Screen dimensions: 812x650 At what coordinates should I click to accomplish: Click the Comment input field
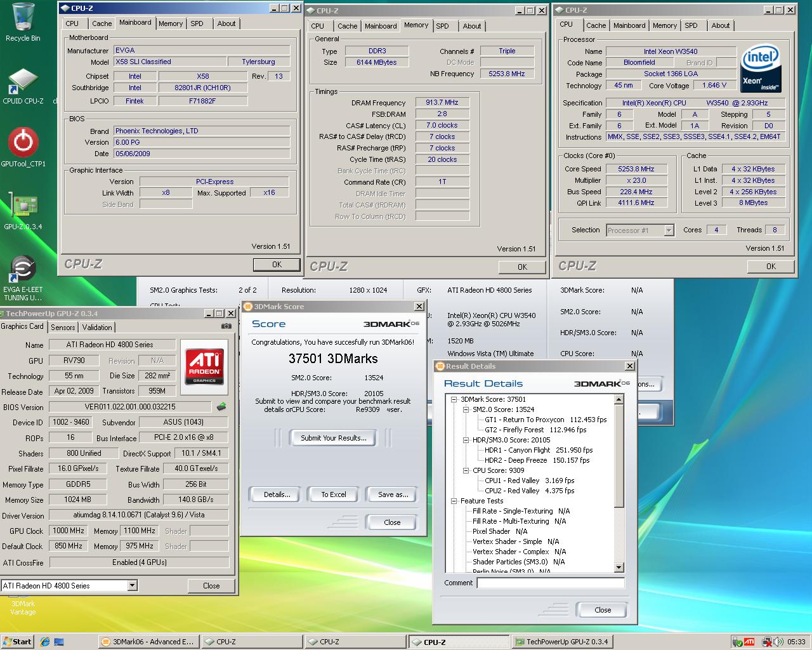point(551,583)
